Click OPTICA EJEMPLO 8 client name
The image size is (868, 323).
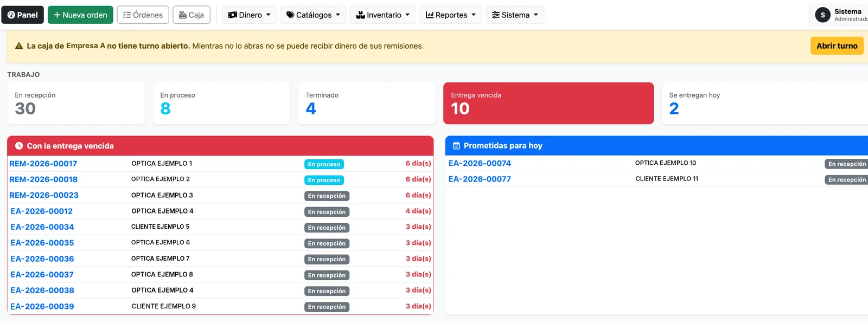(x=162, y=274)
